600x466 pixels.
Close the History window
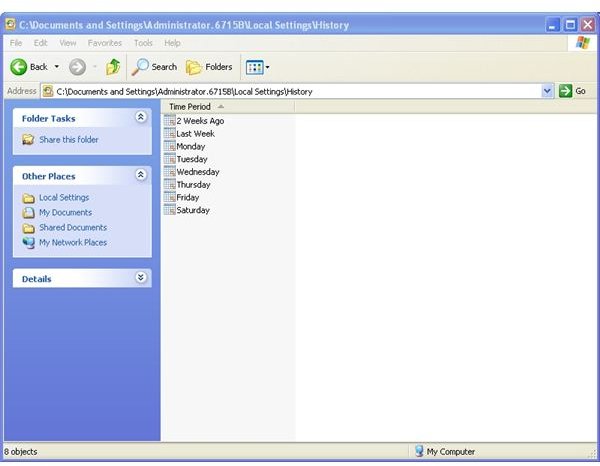tap(588, 25)
